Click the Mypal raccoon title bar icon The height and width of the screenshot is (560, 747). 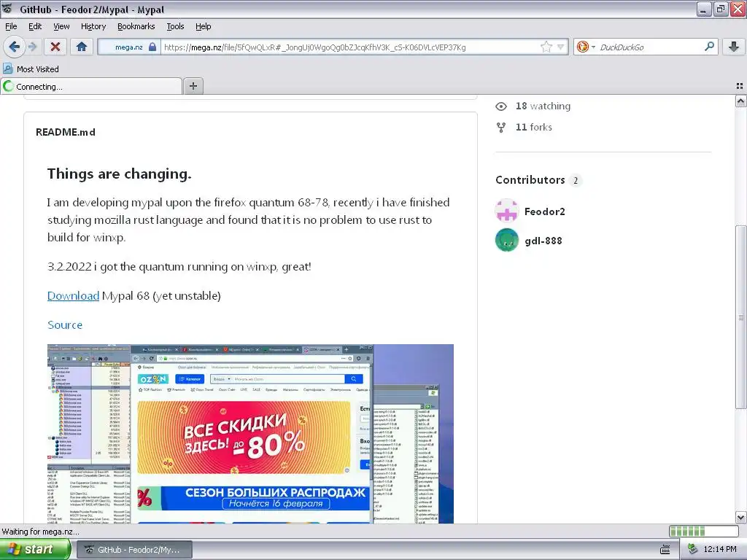[7, 9]
